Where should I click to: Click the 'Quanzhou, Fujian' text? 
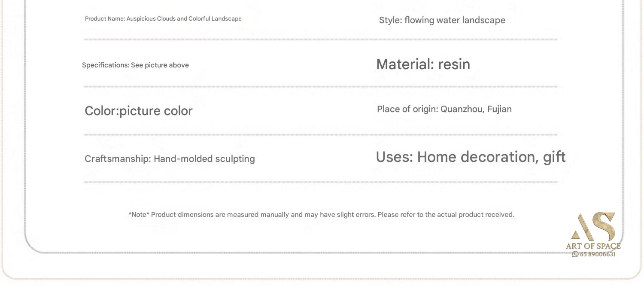pyautogui.click(x=476, y=109)
